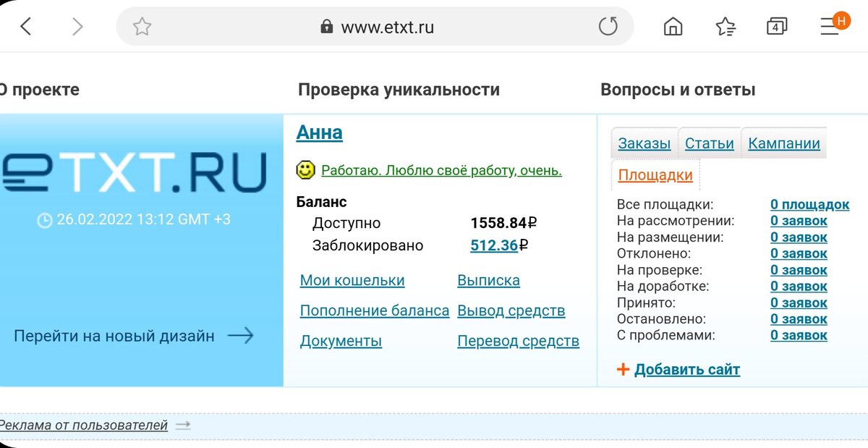Viewport: 868px width, 448px height.
Task: Open the browser home page icon
Action: [673, 27]
